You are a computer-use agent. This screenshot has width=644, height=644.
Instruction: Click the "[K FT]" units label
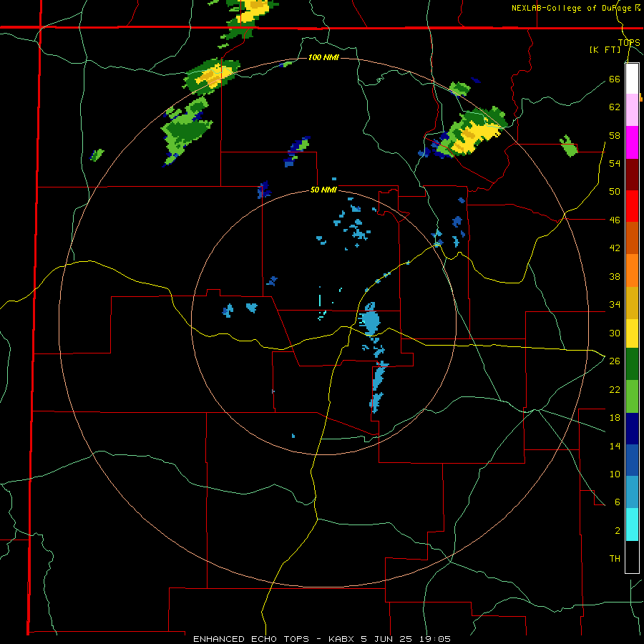tap(605, 49)
